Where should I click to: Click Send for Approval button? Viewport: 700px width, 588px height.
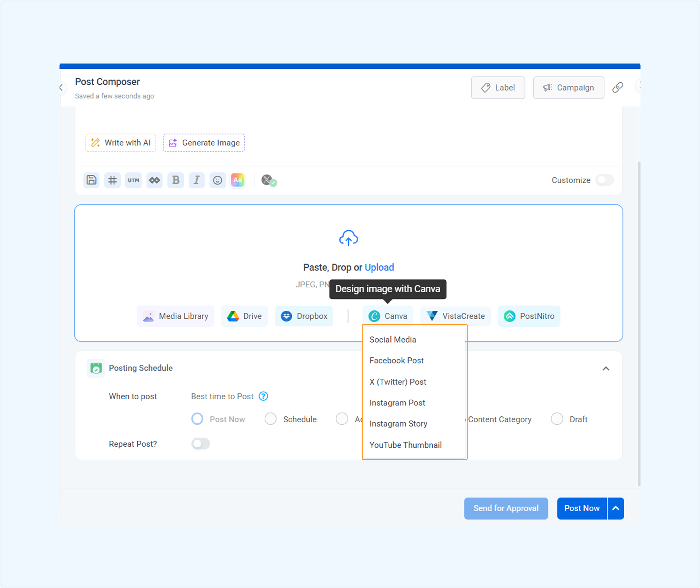click(506, 508)
